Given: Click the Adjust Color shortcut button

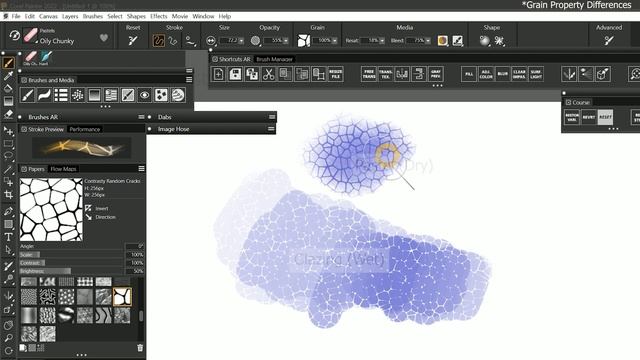Looking at the screenshot, I should 486,74.
